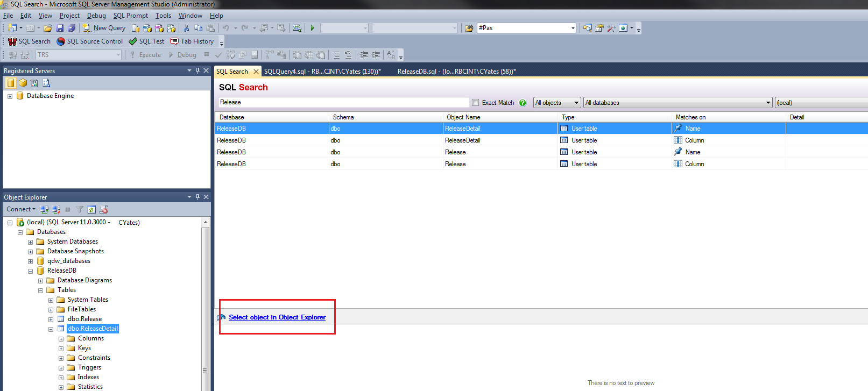Image resolution: width=868 pixels, height=391 pixels.
Task: Open the All objects dropdown
Action: coord(557,103)
